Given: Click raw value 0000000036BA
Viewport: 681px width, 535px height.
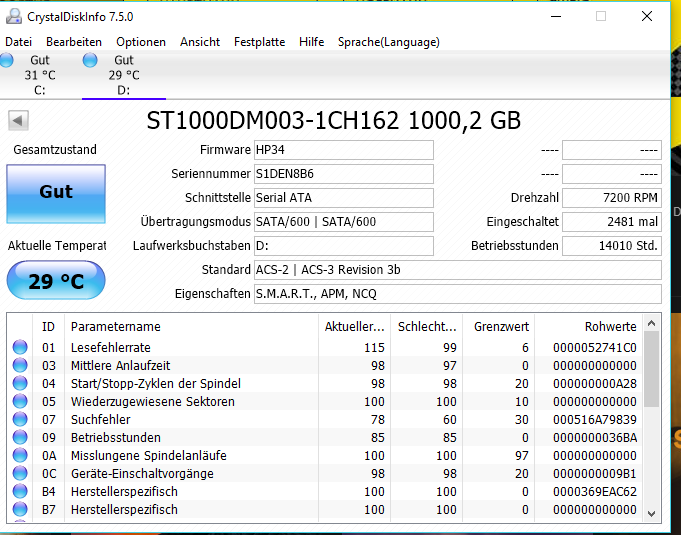Looking at the screenshot, I should coord(595,438).
